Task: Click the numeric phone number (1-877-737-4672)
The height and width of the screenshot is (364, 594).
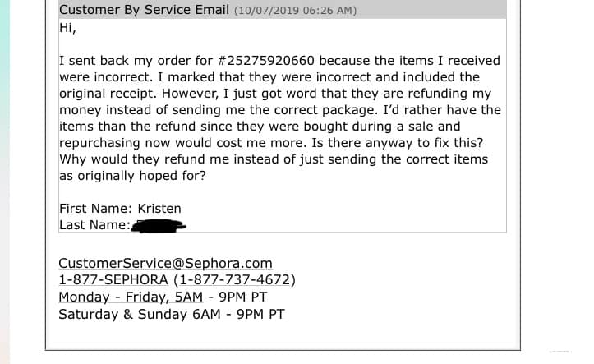Action: 234,279
